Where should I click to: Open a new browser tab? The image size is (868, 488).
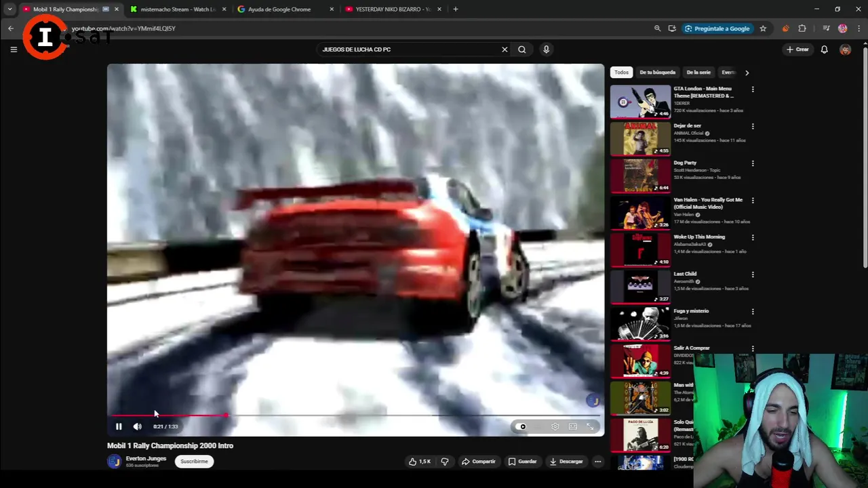point(456,9)
